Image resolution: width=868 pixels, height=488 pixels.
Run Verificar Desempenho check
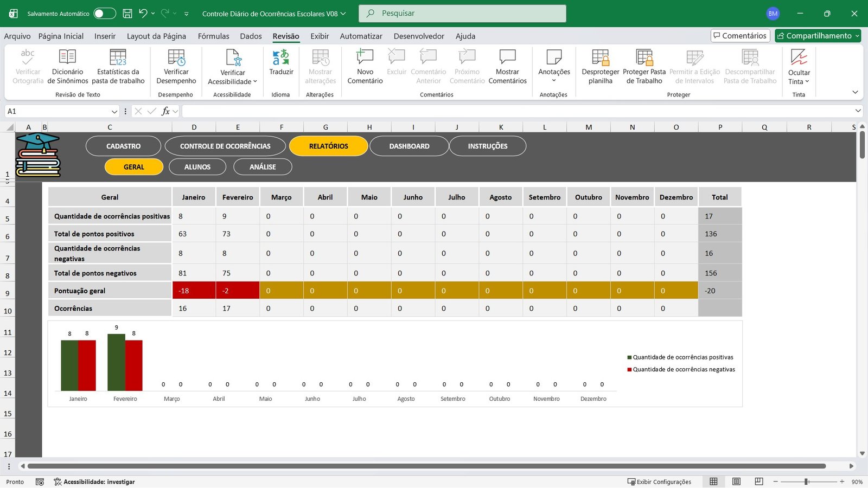tap(176, 66)
